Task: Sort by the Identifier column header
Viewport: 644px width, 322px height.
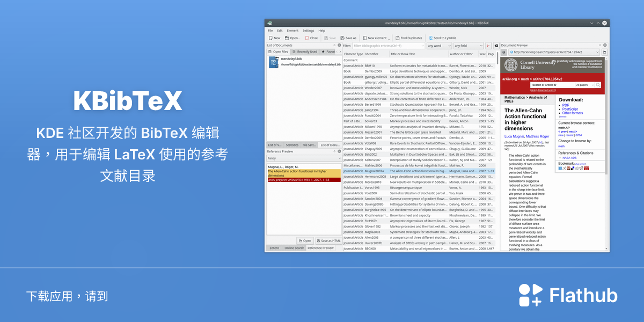Action: pos(376,54)
